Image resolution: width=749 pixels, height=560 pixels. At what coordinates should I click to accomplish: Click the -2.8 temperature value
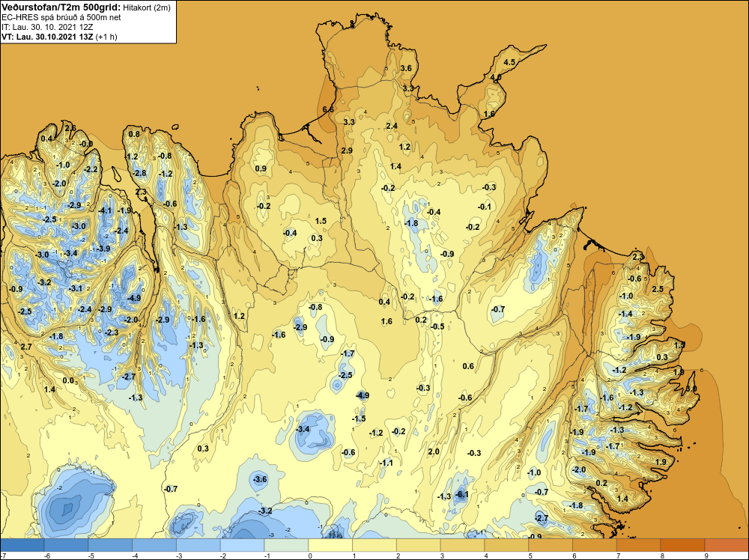pyautogui.click(x=139, y=173)
